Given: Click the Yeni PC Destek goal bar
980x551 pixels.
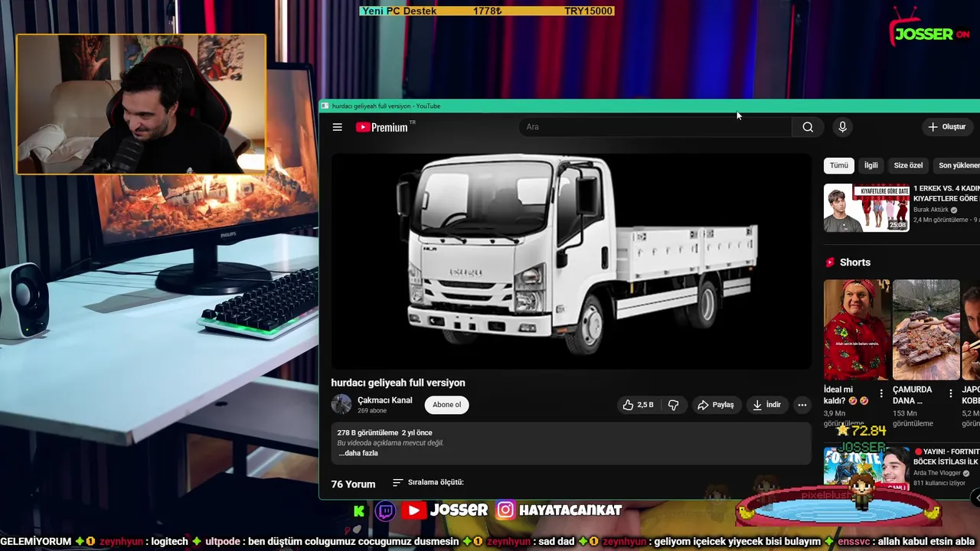Looking at the screenshot, I should pyautogui.click(x=487, y=11).
